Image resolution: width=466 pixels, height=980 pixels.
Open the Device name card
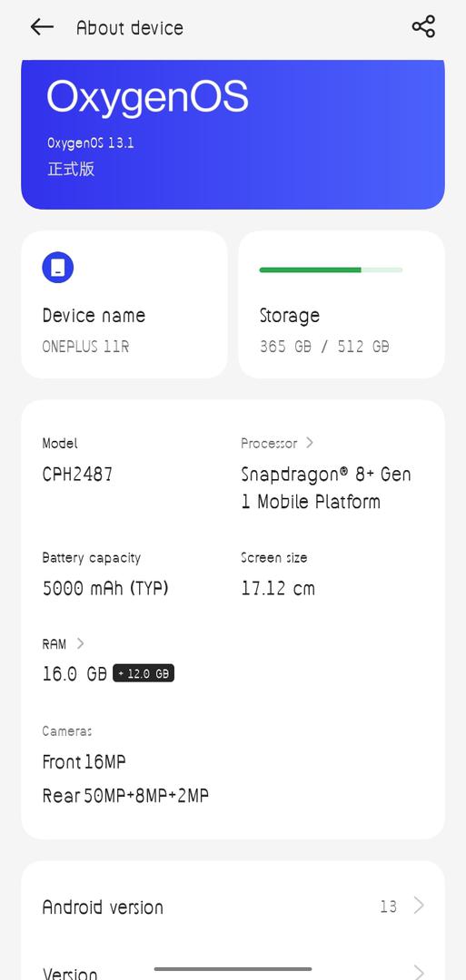pos(124,304)
